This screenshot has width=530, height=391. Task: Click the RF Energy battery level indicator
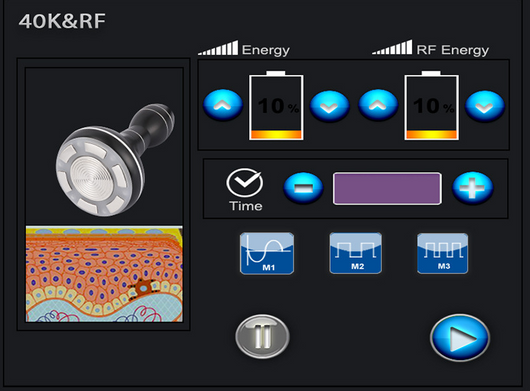(x=432, y=105)
